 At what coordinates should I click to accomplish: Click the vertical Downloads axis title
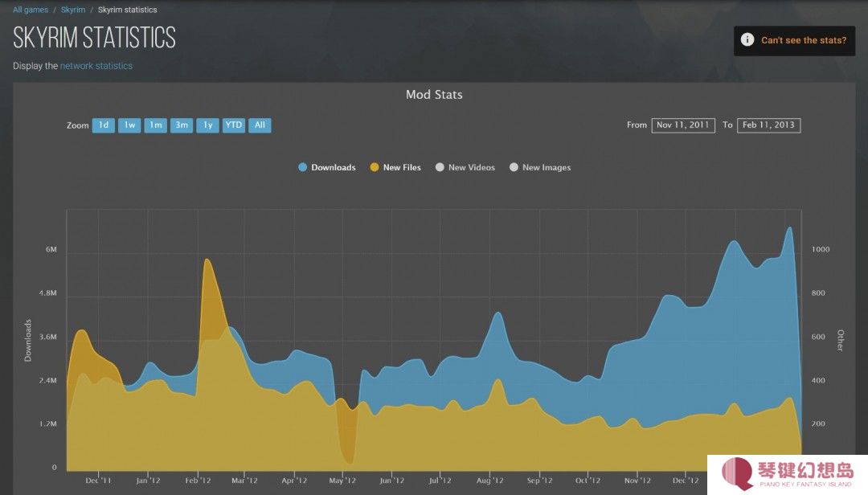click(27, 341)
